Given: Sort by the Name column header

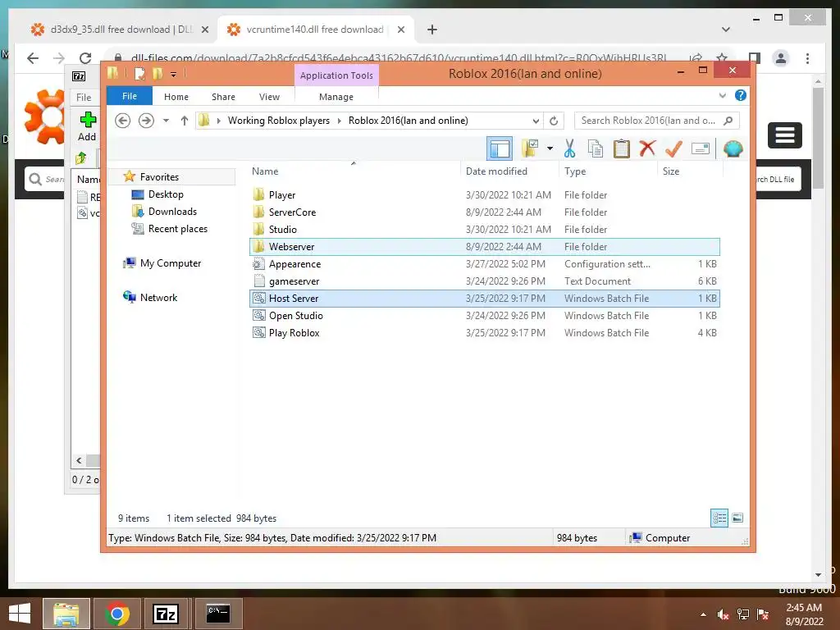Looking at the screenshot, I should click(x=354, y=171).
